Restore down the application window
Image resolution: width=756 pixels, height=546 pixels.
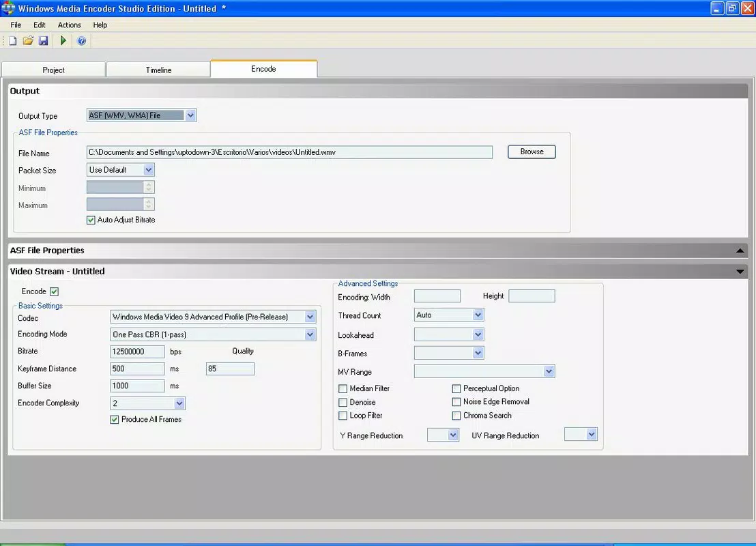coord(732,8)
